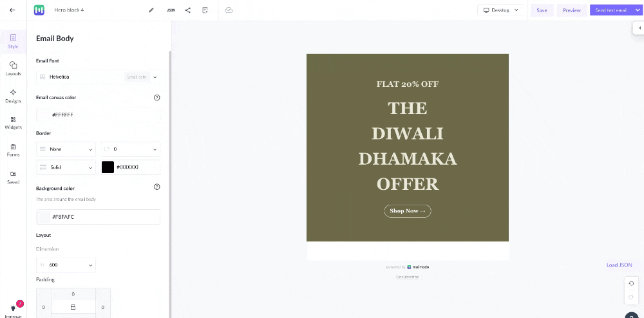This screenshot has height=318, width=644.
Task: Open the border style None dropdown
Action: pos(66,149)
